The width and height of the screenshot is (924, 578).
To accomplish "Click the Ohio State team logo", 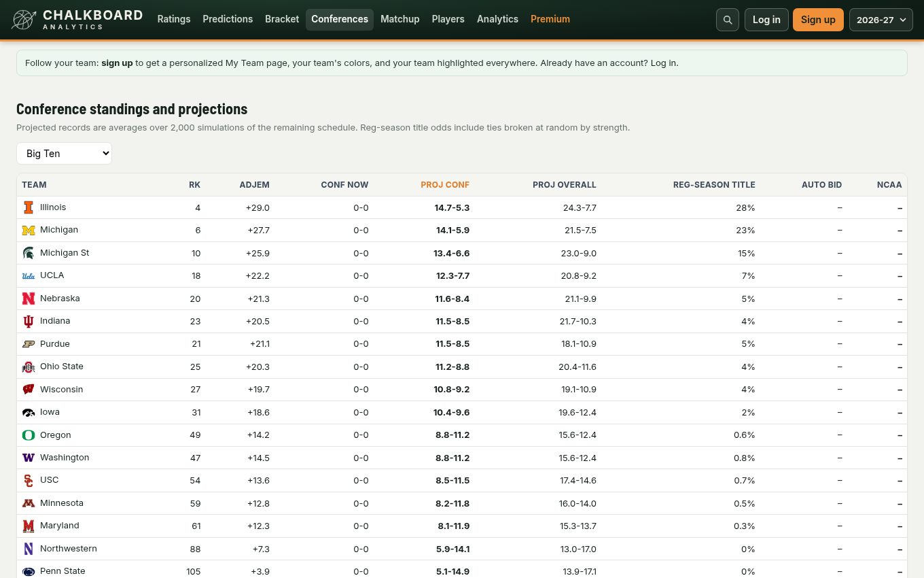I will (x=29, y=367).
